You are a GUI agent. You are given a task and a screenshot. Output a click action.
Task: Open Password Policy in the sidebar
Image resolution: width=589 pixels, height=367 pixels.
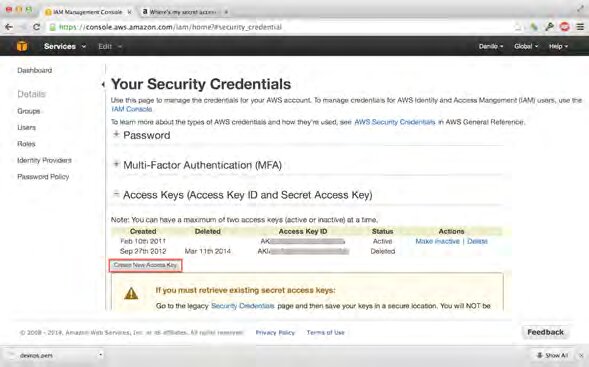(x=43, y=177)
